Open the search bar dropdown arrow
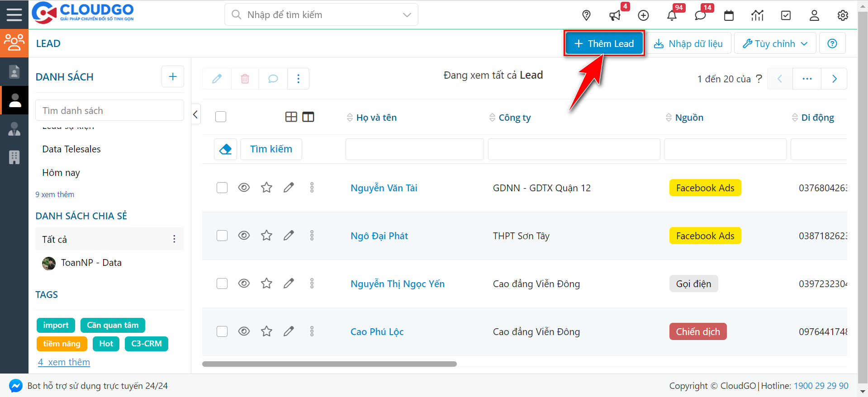Screen dimensions: 868x397 407,15
